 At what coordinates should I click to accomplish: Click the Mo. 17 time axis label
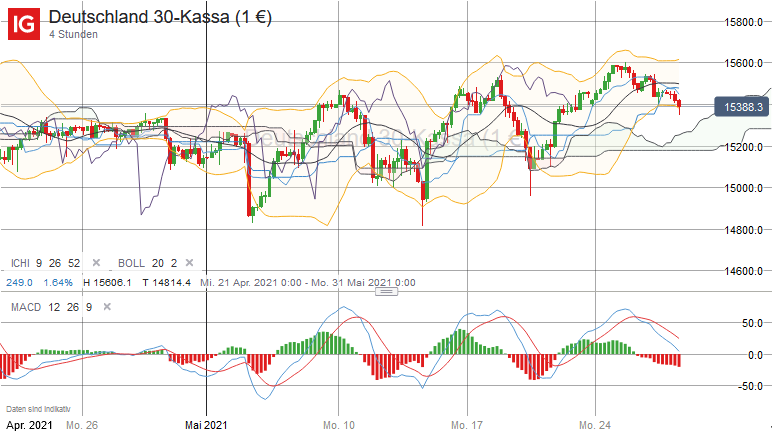(x=467, y=425)
